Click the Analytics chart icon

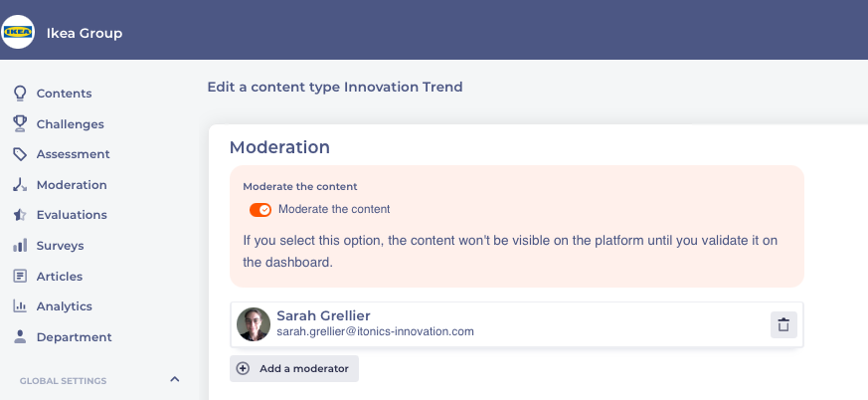(19, 306)
